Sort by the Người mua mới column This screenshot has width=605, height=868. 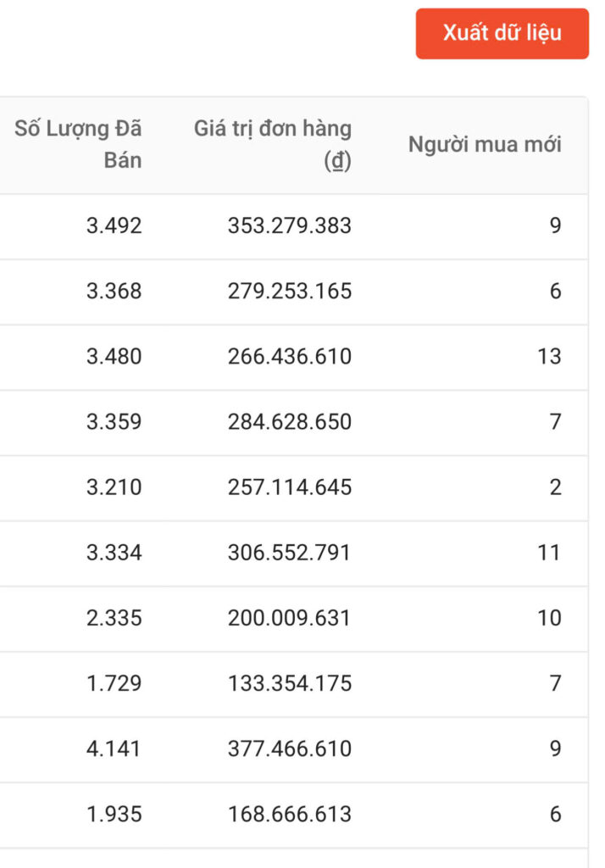(485, 145)
